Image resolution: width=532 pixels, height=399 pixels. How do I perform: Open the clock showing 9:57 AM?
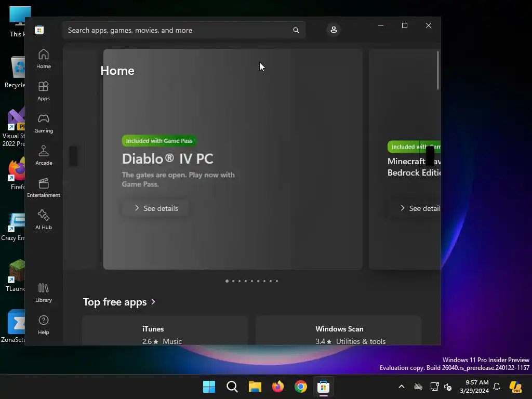[474, 387]
